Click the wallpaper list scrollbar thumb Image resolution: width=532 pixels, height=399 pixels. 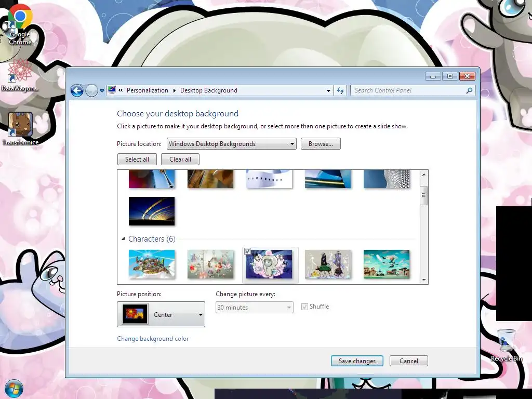423,195
